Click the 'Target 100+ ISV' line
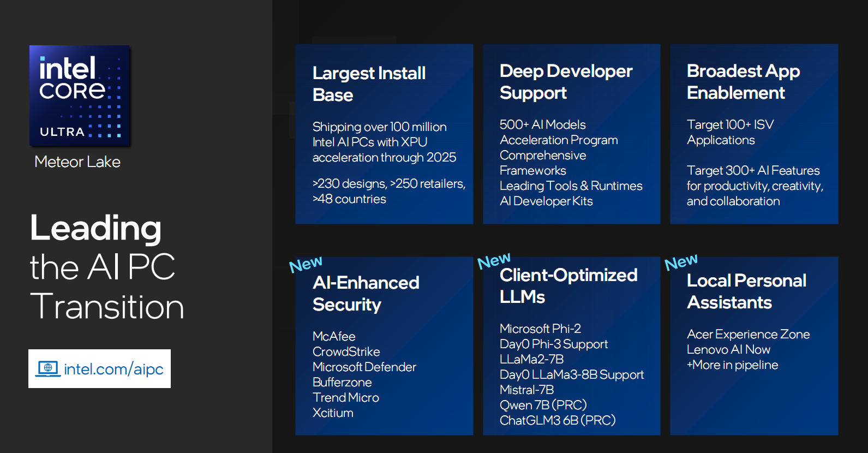 coord(731,124)
